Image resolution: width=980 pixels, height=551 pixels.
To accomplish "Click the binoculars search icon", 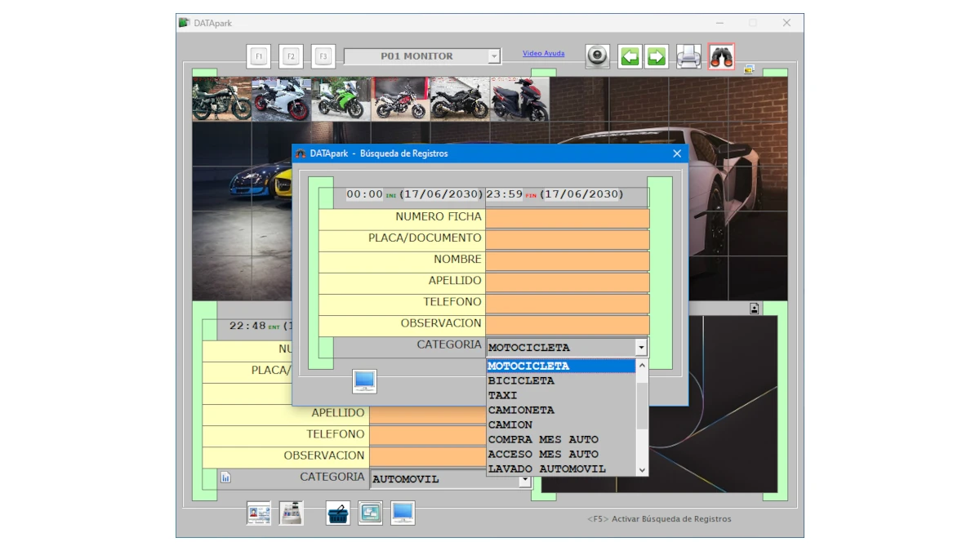I will (721, 56).
